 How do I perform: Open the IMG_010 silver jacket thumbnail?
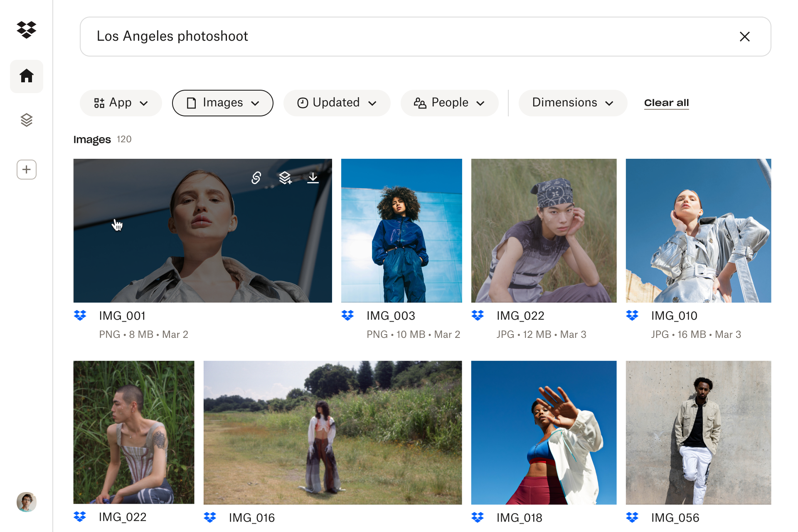click(698, 231)
